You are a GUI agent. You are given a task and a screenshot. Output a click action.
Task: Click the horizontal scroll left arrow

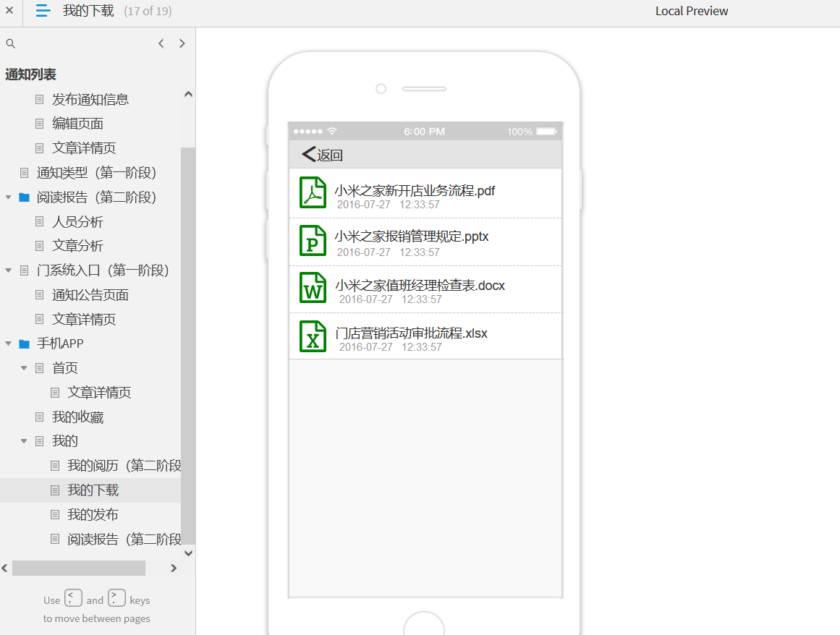click(5, 568)
